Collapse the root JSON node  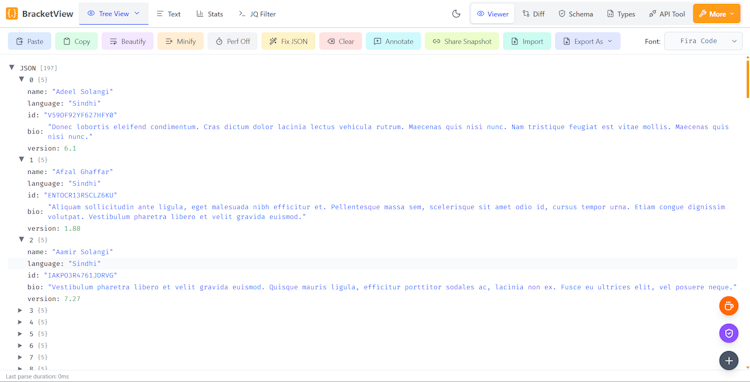(x=11, y=68)
